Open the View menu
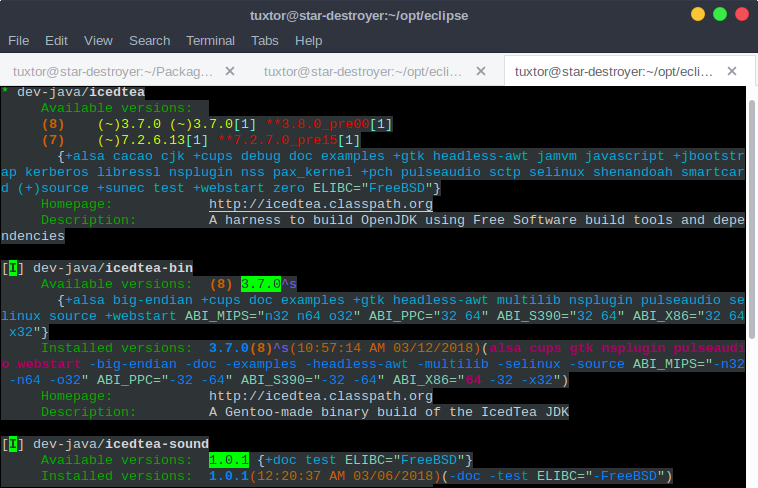Screen dimensions: 758x488 pyautogui.click(x=98, y=41)
